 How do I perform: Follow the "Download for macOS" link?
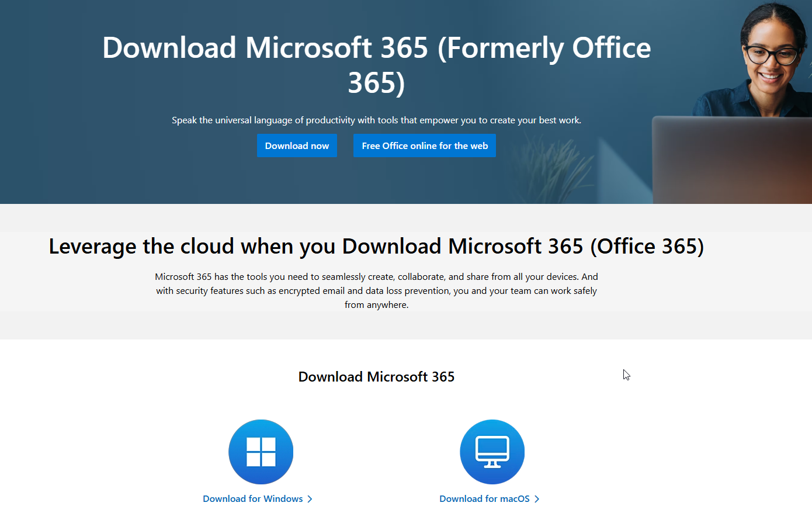(484, 498)
